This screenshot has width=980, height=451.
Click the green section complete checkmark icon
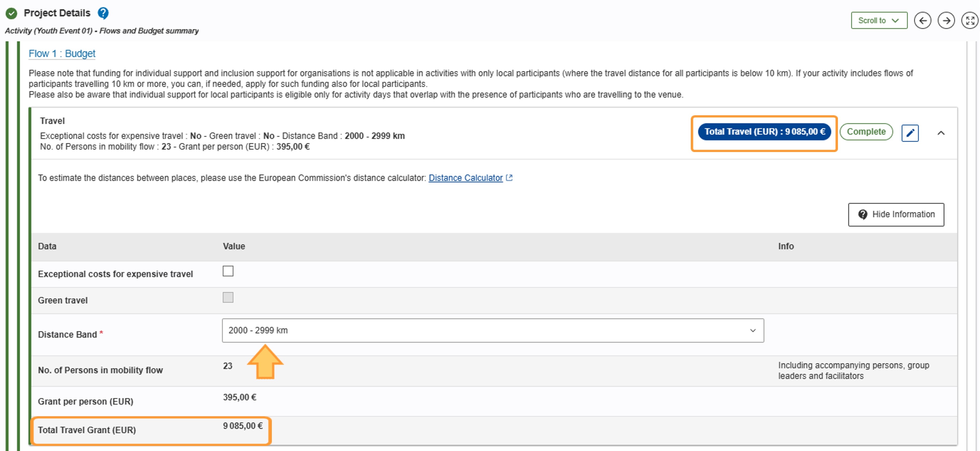(11, 13)
